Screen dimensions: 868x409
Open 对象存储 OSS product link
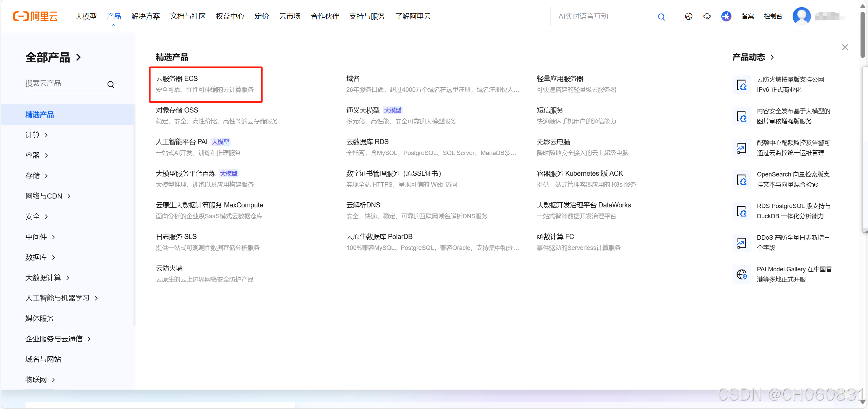177,110
